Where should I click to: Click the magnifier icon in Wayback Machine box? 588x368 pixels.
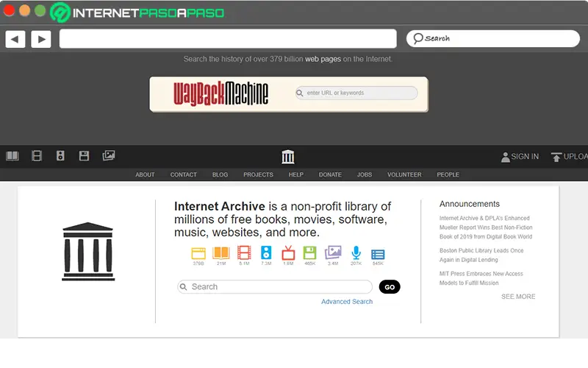pos(300,93)
